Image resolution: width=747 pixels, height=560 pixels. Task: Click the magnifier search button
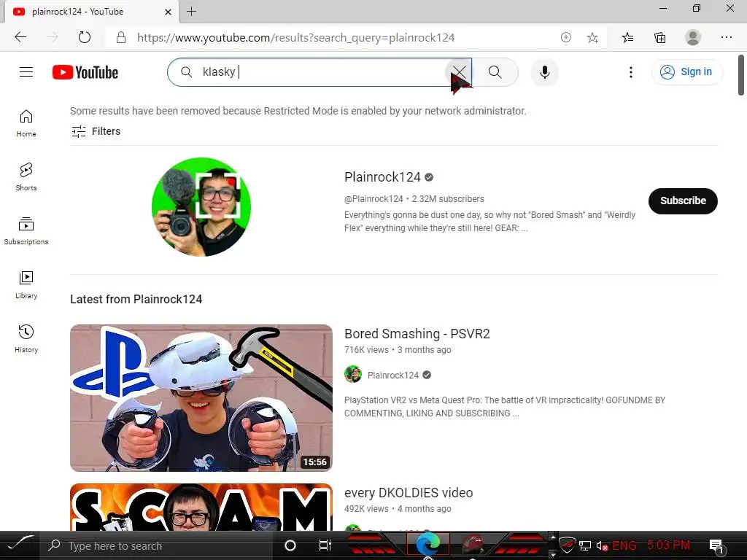point(495,72)
